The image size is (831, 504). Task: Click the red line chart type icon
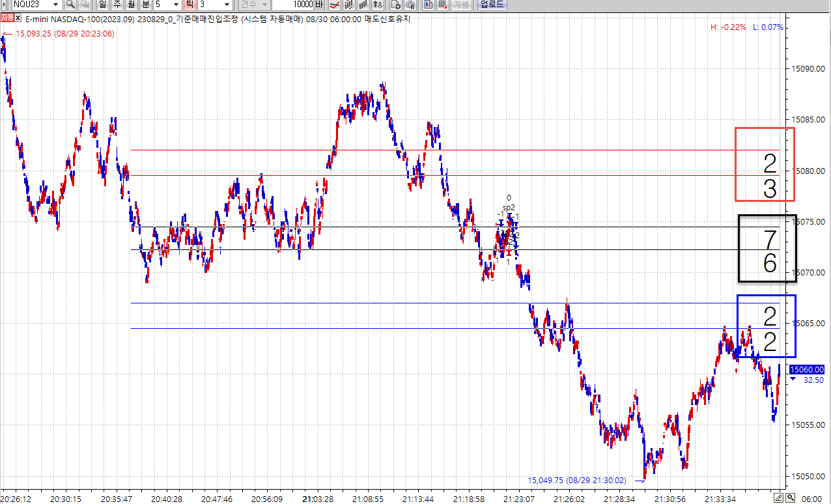coord(334,5)
